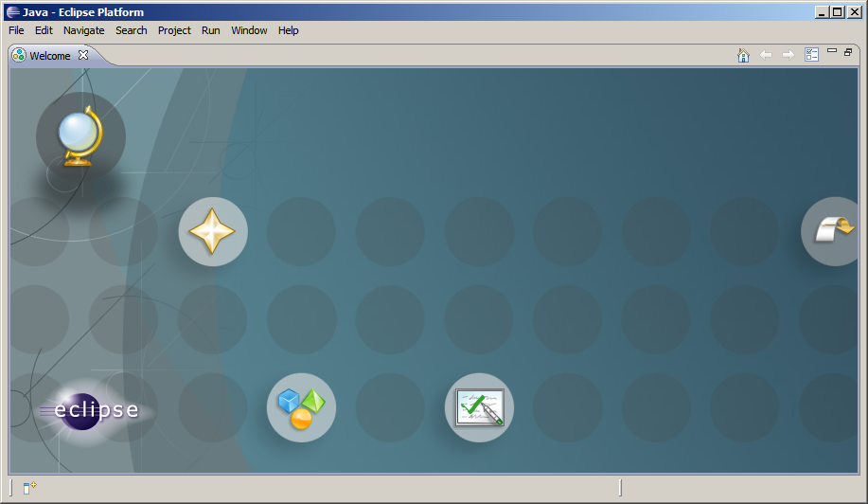Navigate forward with the right arrow
This screenshot has height=504, width=868.
point(788,56)
